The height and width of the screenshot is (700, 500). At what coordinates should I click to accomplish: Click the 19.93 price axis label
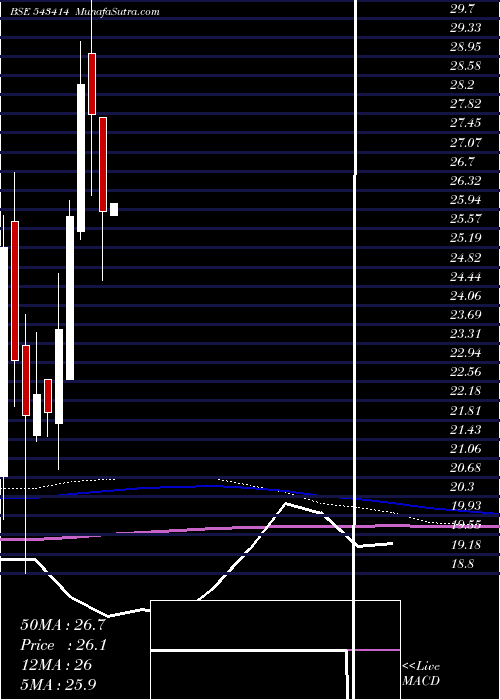click(466, 505)
